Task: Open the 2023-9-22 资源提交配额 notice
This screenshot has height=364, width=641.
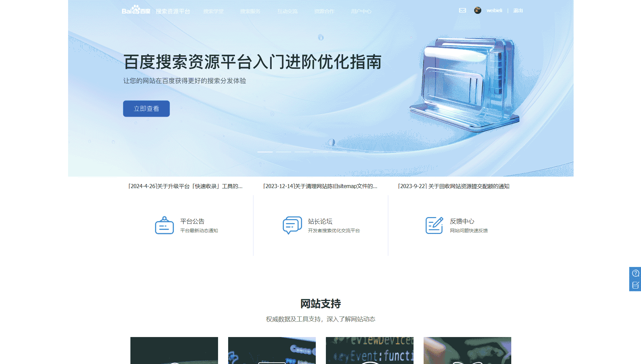Action: point(453,186)
